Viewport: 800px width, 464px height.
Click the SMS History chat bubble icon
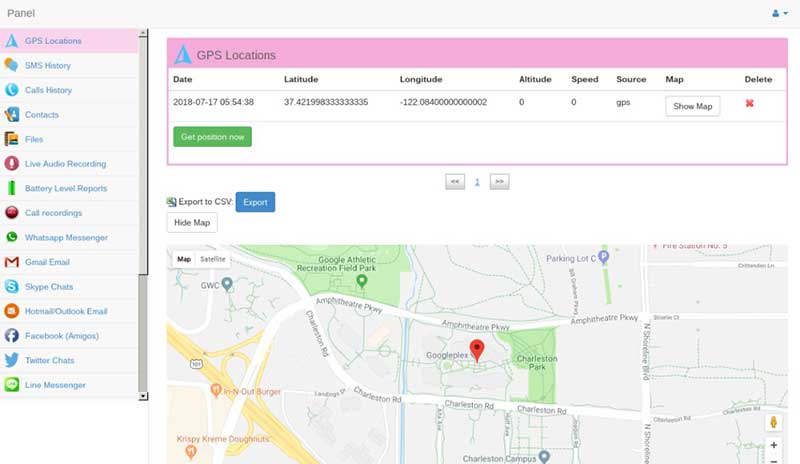coord(11,65)
